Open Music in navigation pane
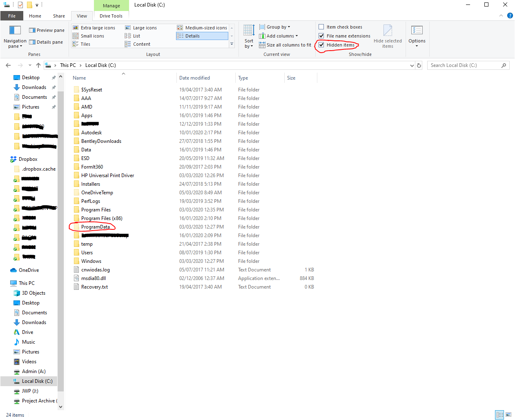The image size is (515, 420). [28, 342]
